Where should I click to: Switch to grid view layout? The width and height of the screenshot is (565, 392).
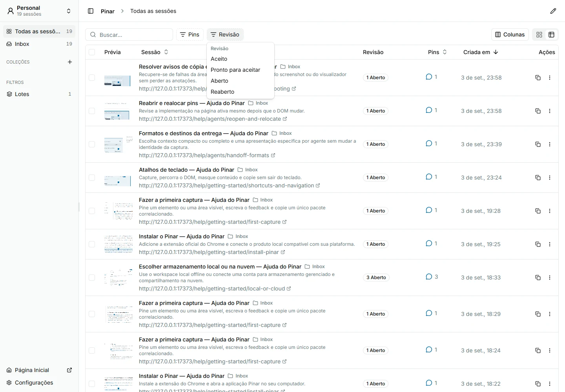pos(539,34)
